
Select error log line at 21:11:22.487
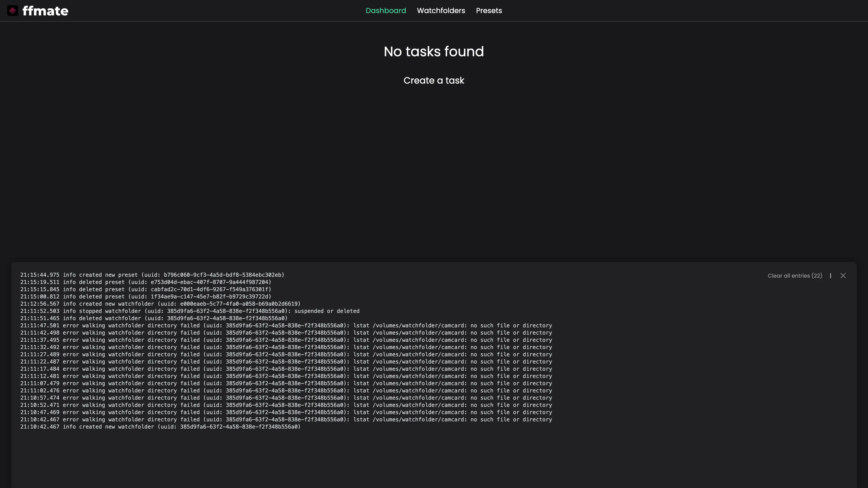coord(286,362)
